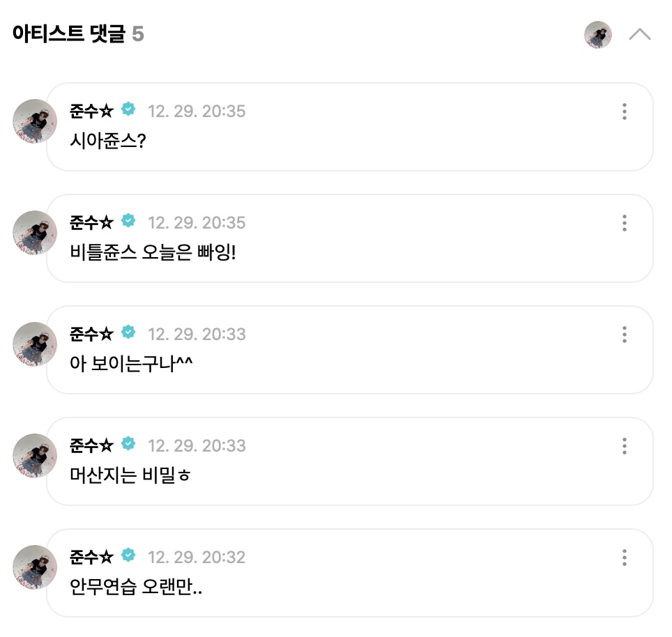The image size is (672, 637).
Task: Select the comment count "5" label
Action: click(x=137, y=34)
